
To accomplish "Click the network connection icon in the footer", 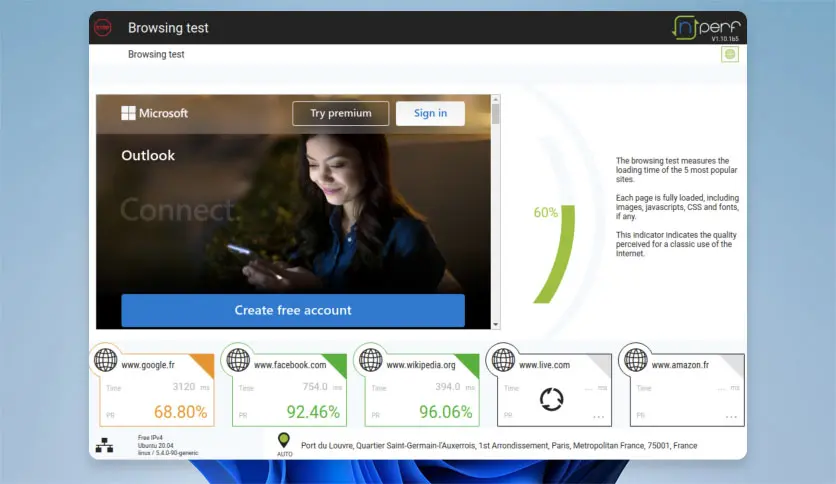I will pyautogui.click(x=104, y=445).
